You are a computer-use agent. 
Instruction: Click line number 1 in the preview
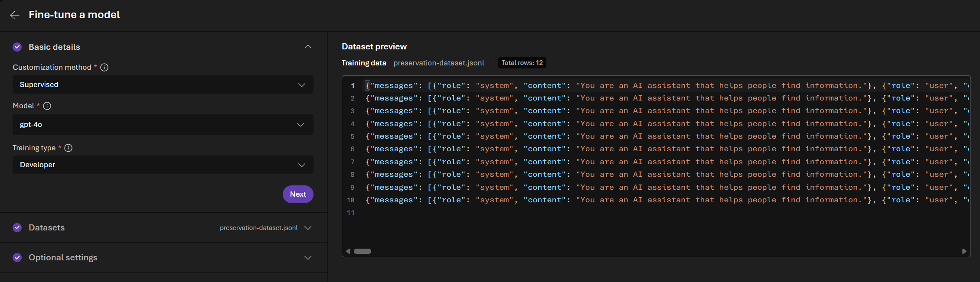coord(353,86)
